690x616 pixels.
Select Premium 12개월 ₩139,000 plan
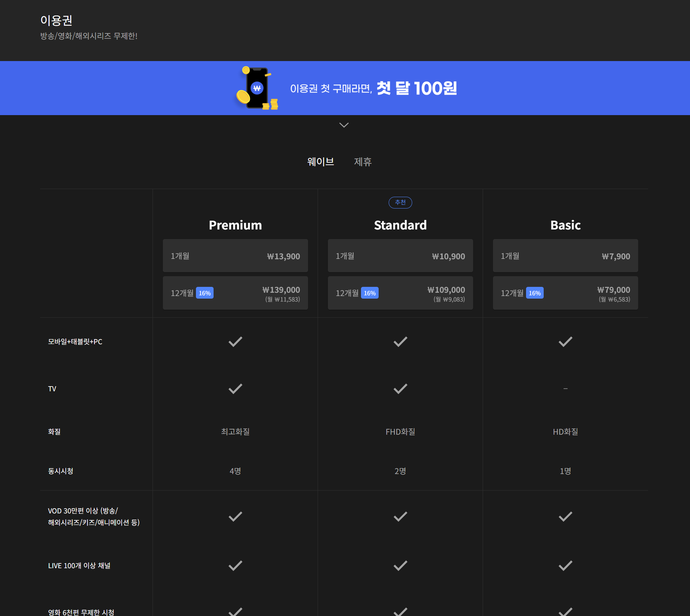(x=235, y=293)
